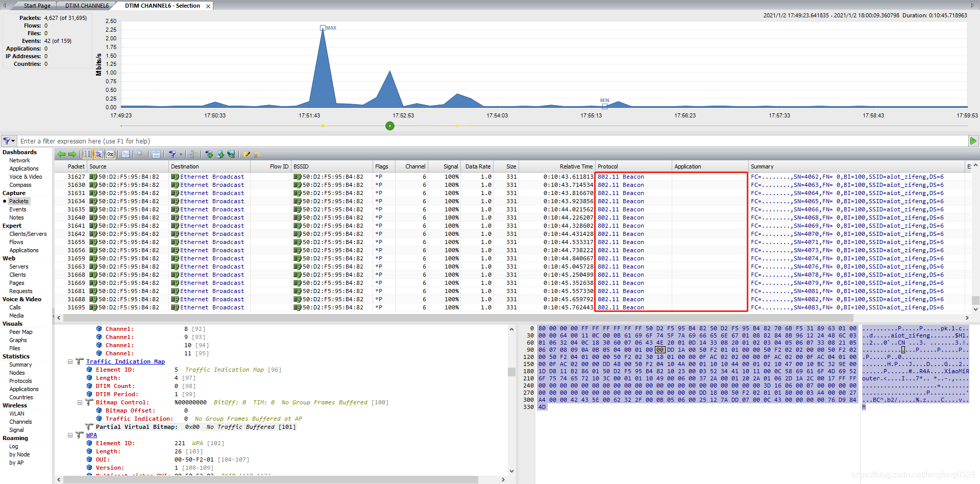Click highlighted hex byte 00 in hex pane
980x484 pixels.
660,350
